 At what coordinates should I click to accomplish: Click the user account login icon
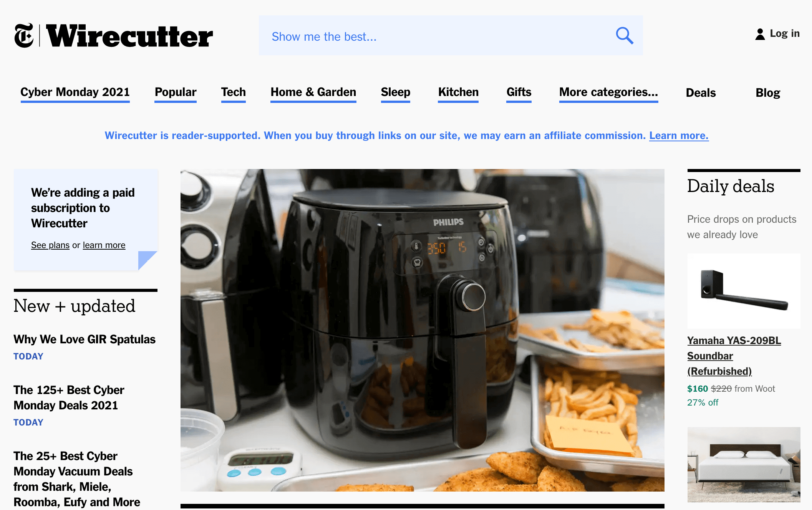(760, 33)
